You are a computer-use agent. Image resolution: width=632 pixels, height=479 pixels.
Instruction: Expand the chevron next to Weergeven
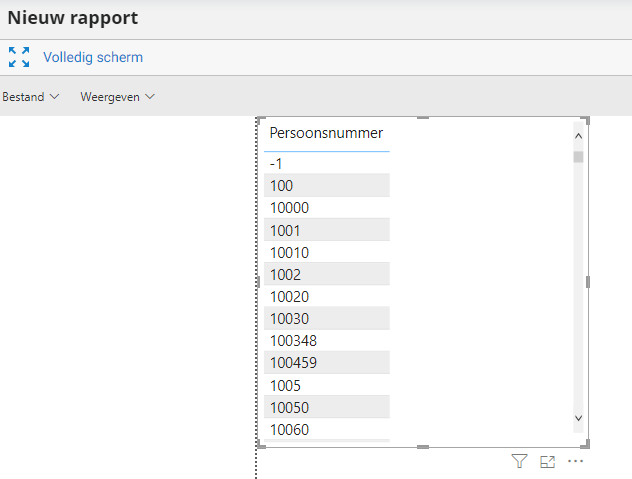point(150,97)
